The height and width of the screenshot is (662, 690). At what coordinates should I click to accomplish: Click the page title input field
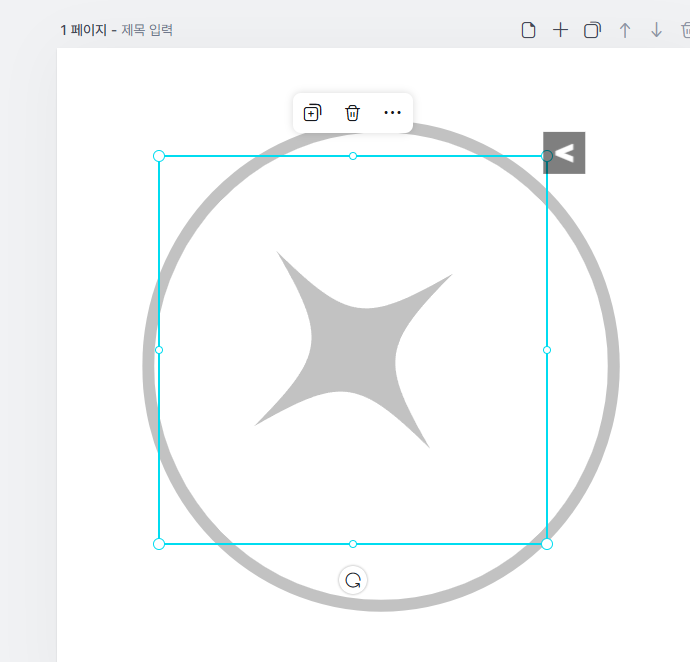147,30
